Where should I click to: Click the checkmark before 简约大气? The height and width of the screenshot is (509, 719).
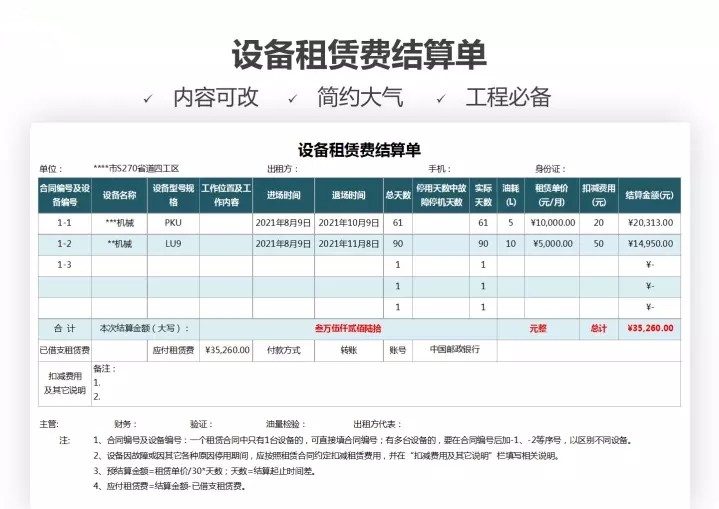(292, 99)
